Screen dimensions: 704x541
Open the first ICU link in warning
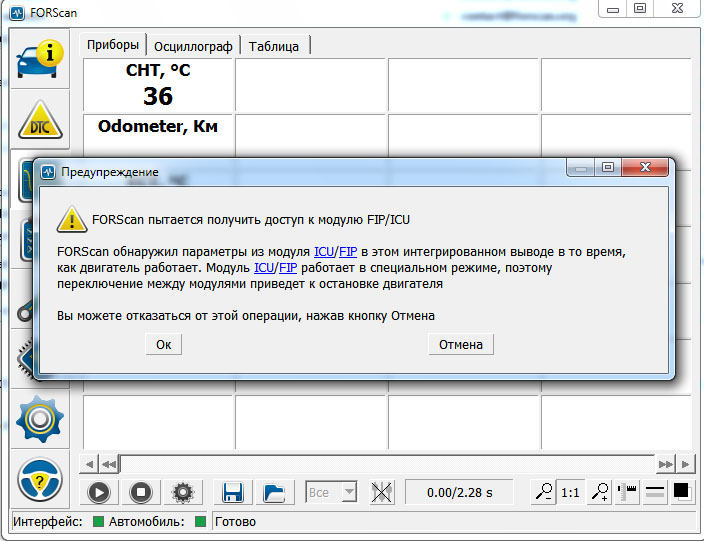(324, 252)
